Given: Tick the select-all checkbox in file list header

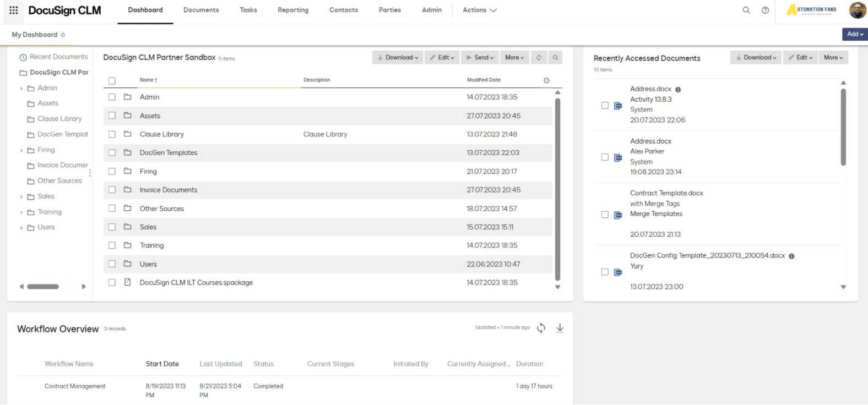Looking at the screenshot, I should (112, 81).
